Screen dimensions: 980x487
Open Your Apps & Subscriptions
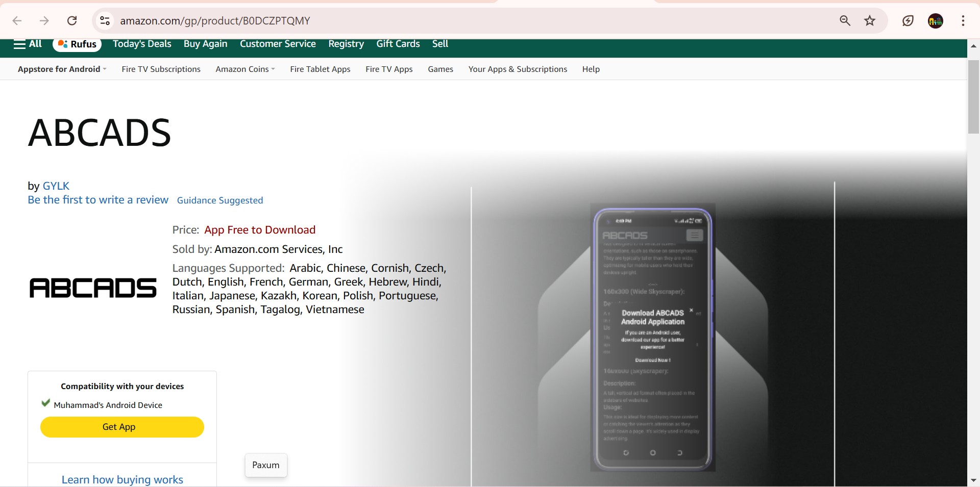point(518,69)
